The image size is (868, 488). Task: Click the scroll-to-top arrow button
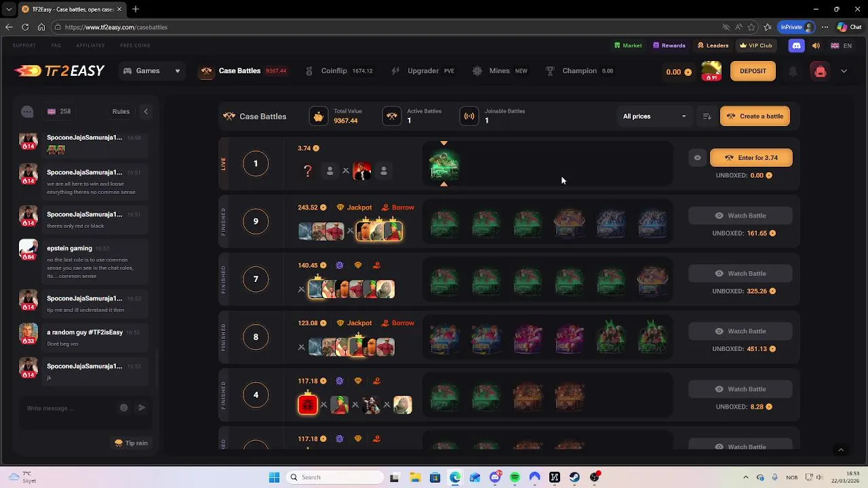(x=841, y=449)
